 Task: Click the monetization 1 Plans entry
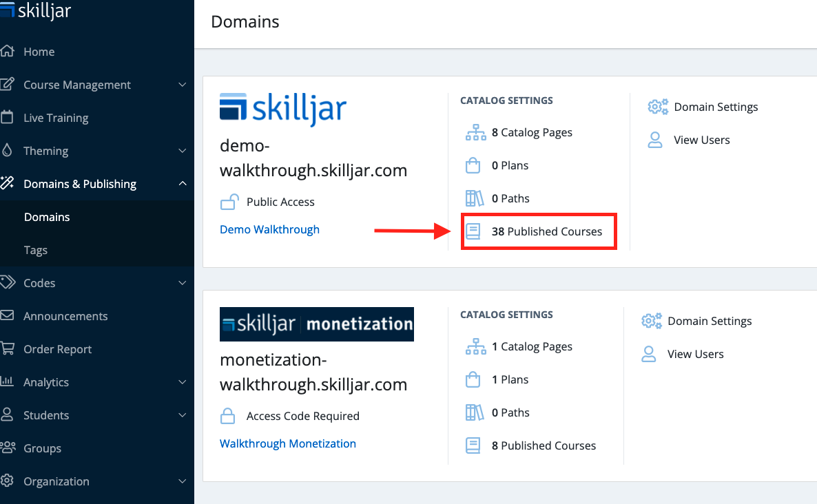(510, 379)
